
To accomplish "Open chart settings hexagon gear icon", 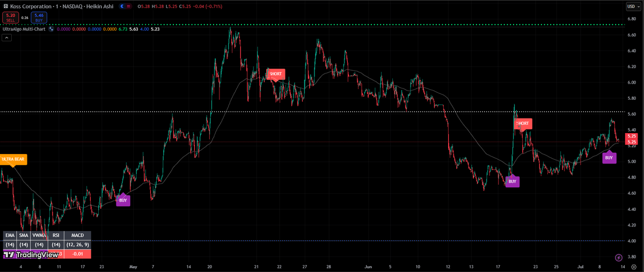I will [634, 266].
